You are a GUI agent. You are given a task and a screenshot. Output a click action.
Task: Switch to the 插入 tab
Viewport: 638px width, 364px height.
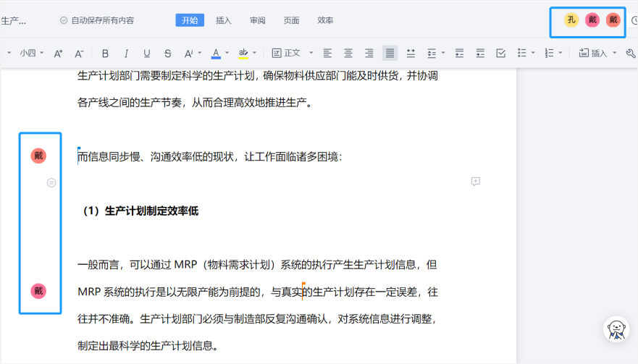(223, 20)
